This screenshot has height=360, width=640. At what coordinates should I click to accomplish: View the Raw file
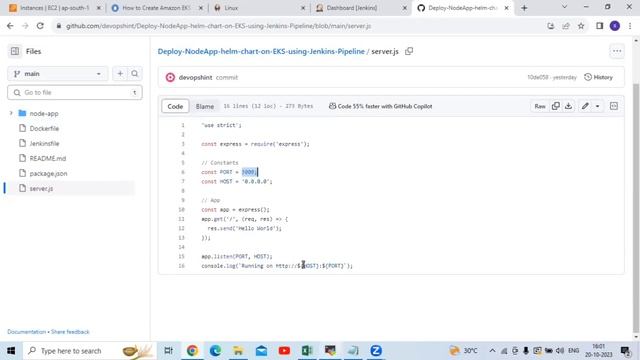540,106
